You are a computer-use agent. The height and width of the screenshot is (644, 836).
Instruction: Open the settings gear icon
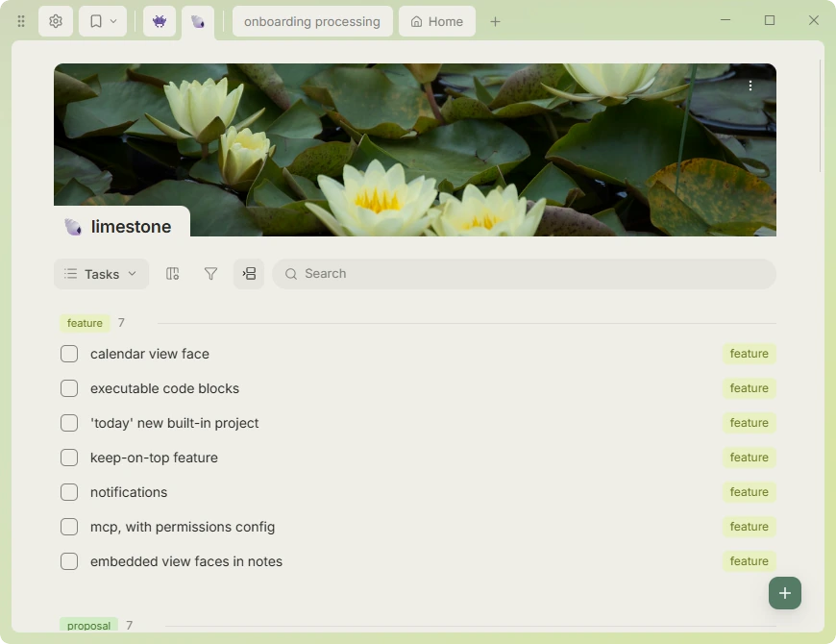point(56,21)
